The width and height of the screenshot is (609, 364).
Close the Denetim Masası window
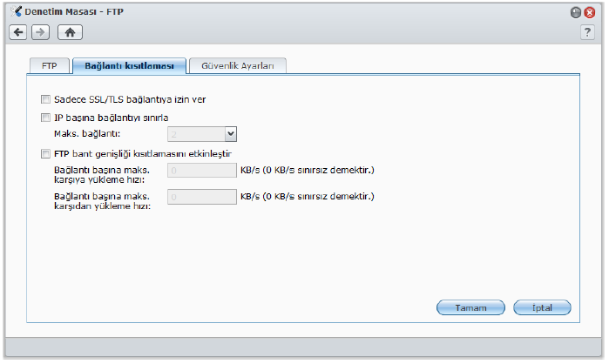(590, 12)
